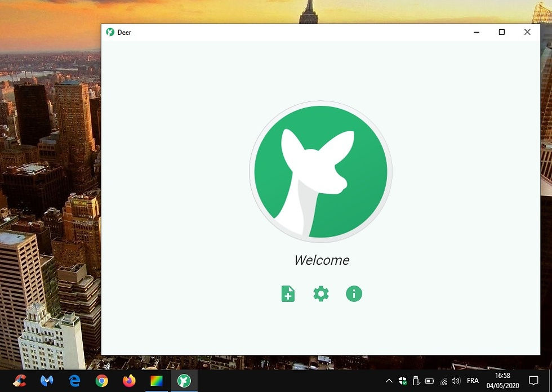Screen dimensions: 552x392
Task: Click the safely remove hardware tray icon
Action: coord(416,381)
